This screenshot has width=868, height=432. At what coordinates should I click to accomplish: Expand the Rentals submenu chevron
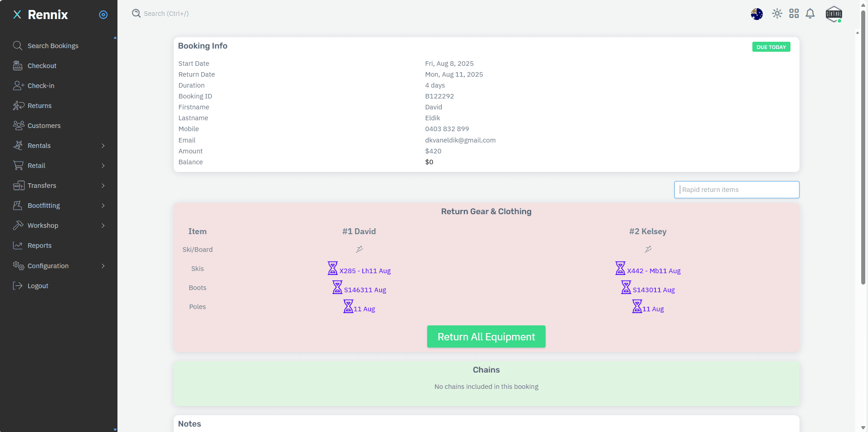tap(103, 146)
